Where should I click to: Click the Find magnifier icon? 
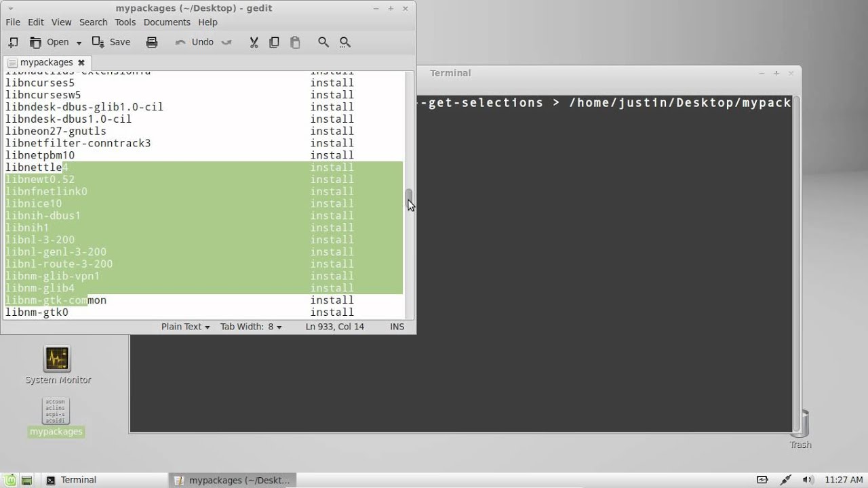click(323, 42)
